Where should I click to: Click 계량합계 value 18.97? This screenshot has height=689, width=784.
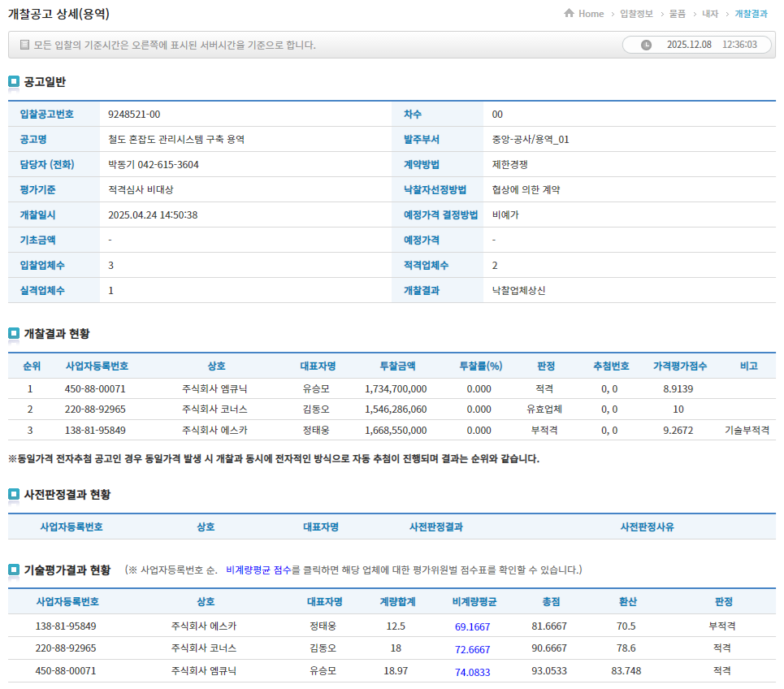point(396,670)
